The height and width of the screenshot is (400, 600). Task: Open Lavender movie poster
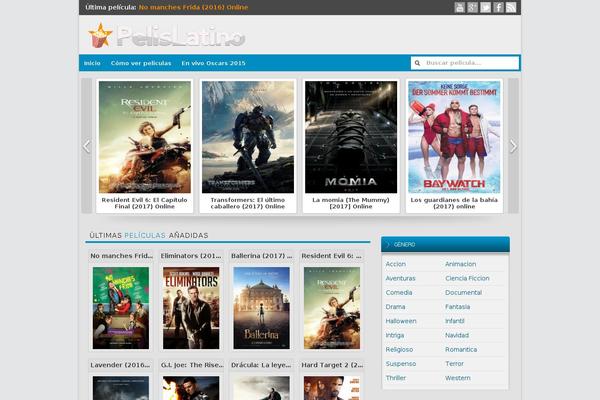[121, 388]
